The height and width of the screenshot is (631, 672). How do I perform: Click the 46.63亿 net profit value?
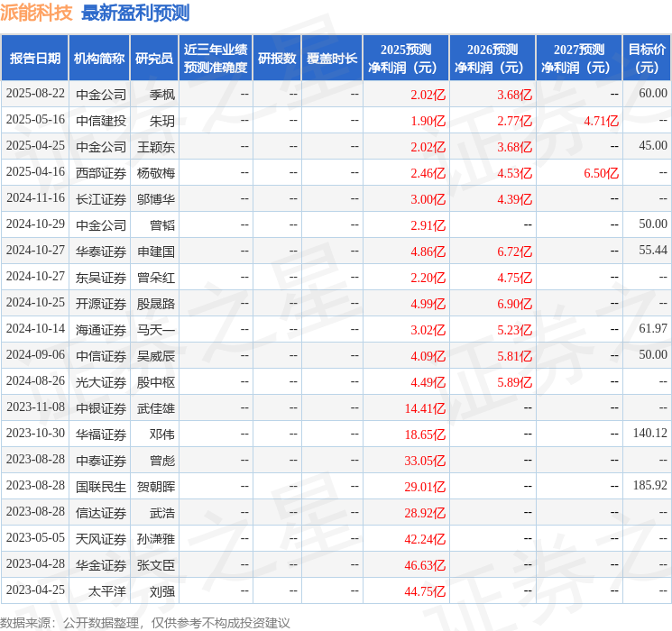point(426,565)
